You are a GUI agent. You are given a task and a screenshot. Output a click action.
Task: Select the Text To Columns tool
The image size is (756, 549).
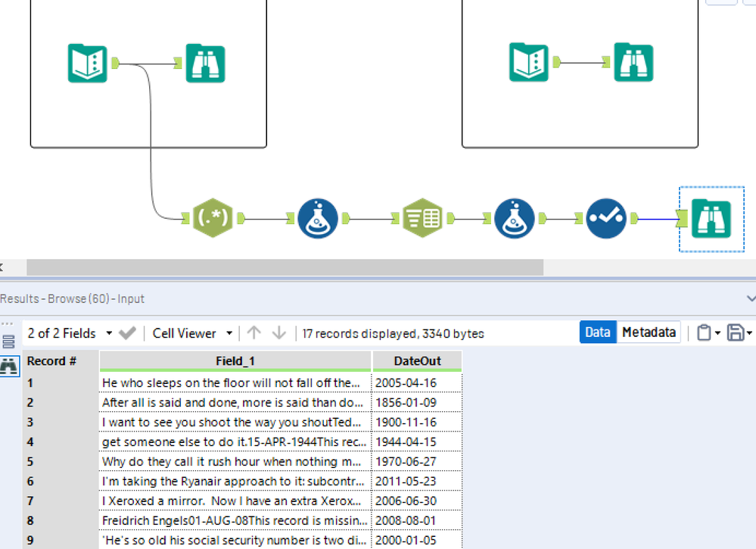coord(423,218)
